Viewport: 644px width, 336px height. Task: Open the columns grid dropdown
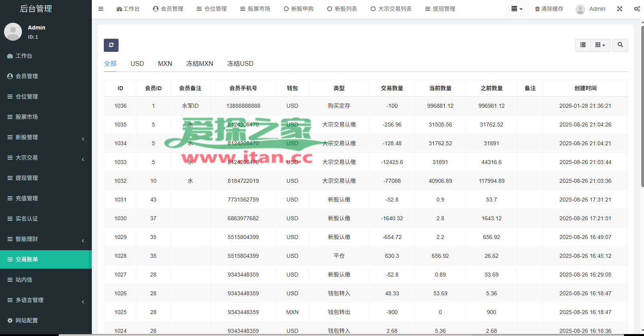[x=600, y=45]
